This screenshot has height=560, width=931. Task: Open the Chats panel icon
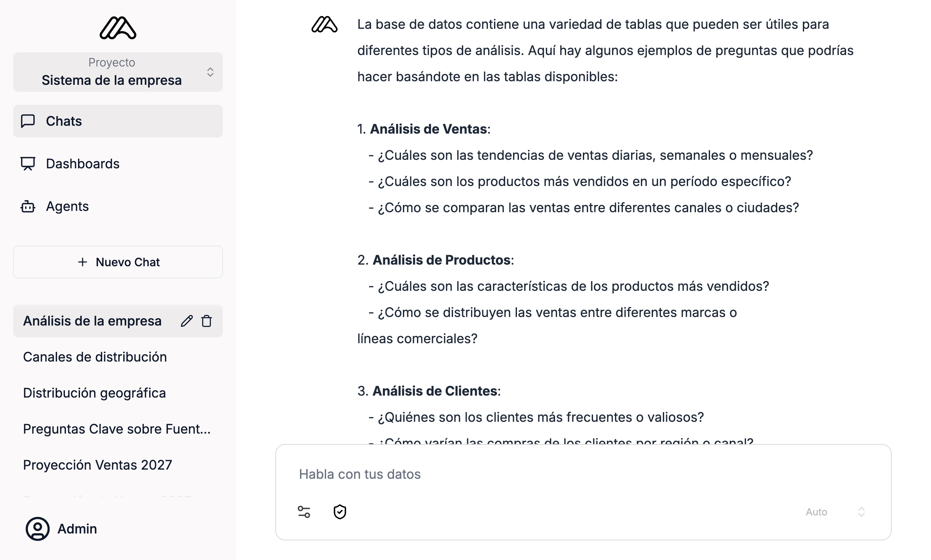point(27,121)
